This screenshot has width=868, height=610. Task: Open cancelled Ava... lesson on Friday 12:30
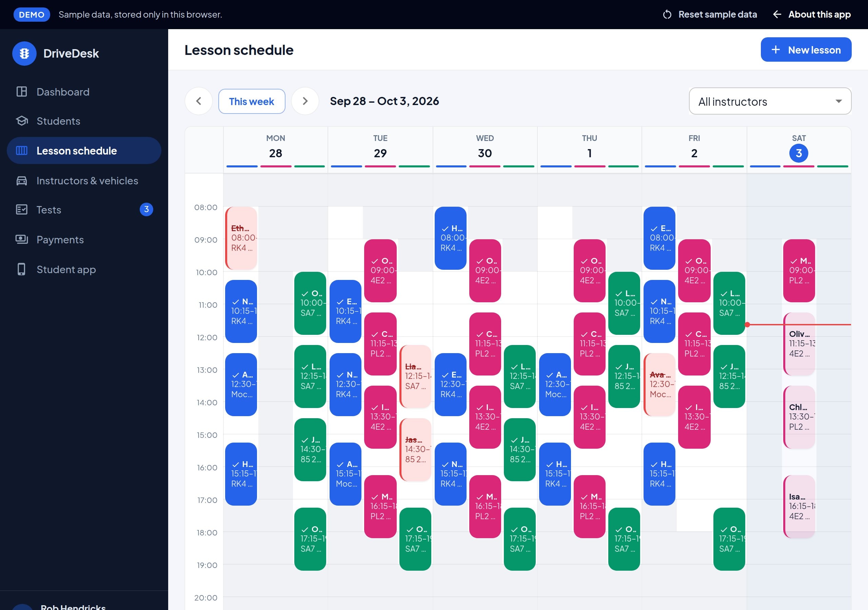(659, 385)
